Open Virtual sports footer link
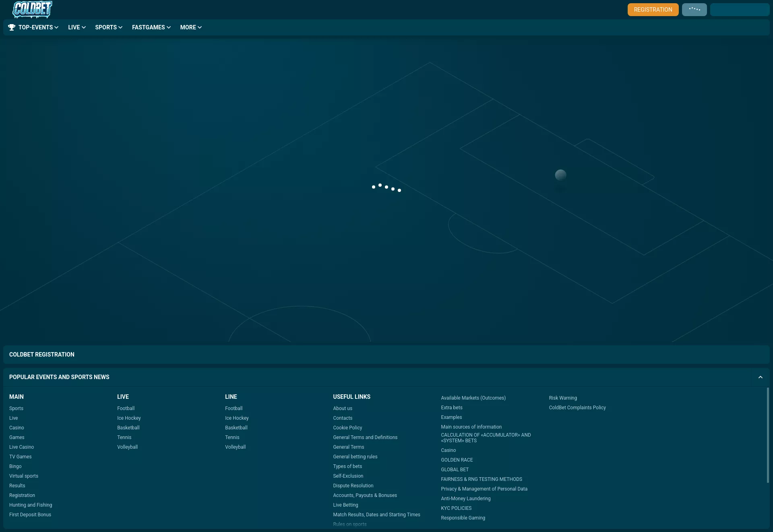773x532 pixels. click(24, 476)
